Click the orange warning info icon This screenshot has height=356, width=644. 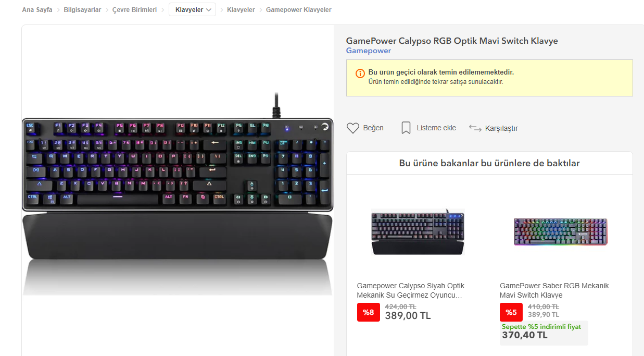pos(360,73)
